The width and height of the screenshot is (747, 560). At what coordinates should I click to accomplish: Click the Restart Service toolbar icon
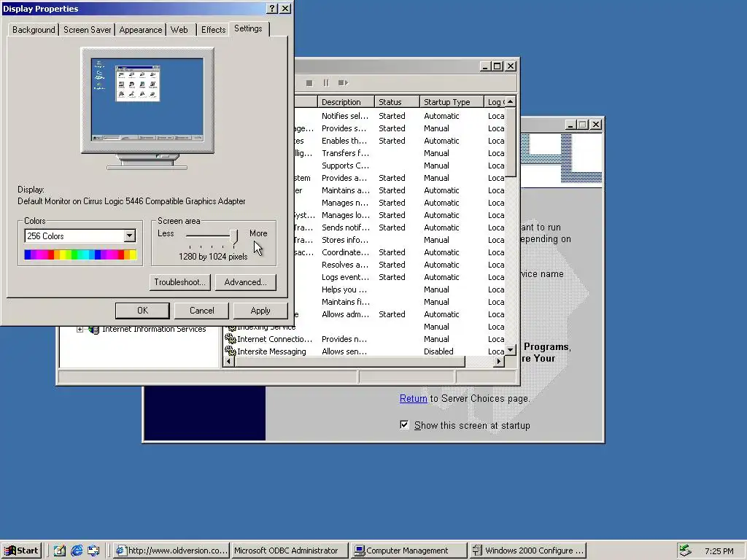[343, 83]
